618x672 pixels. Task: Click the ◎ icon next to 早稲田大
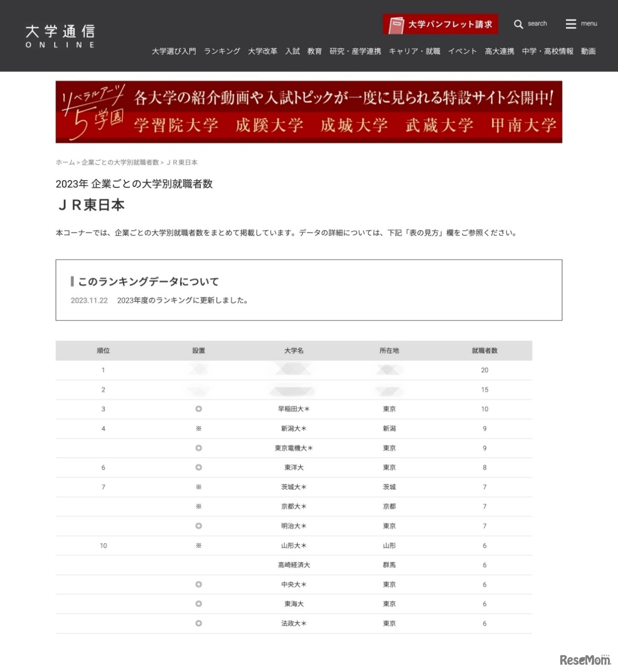(x=198, y=409)
